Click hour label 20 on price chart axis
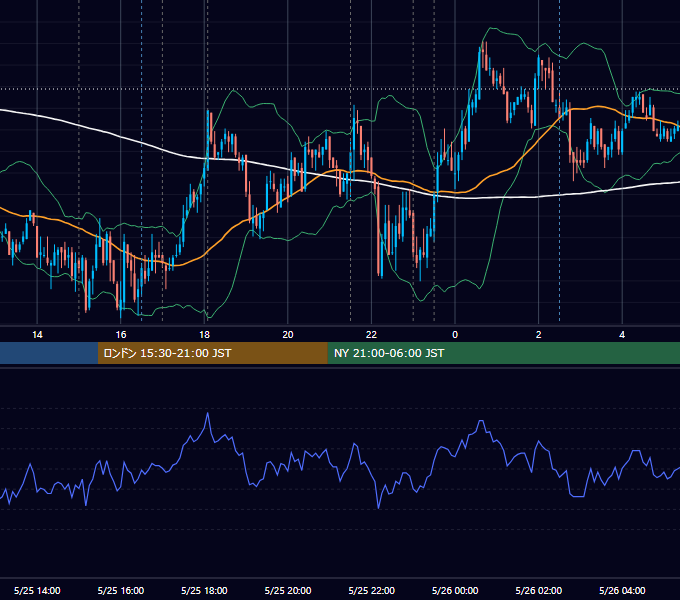Image resolution: width=680 pixels, height=600 pixels. click(288, 335)
